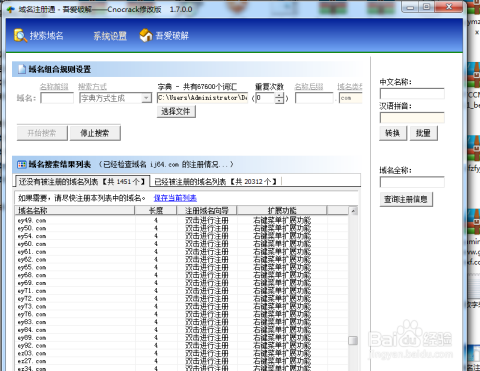Screen dimensions: 480x371
Task: Minimize the 域名注册通 window
Action: point(410,7)
